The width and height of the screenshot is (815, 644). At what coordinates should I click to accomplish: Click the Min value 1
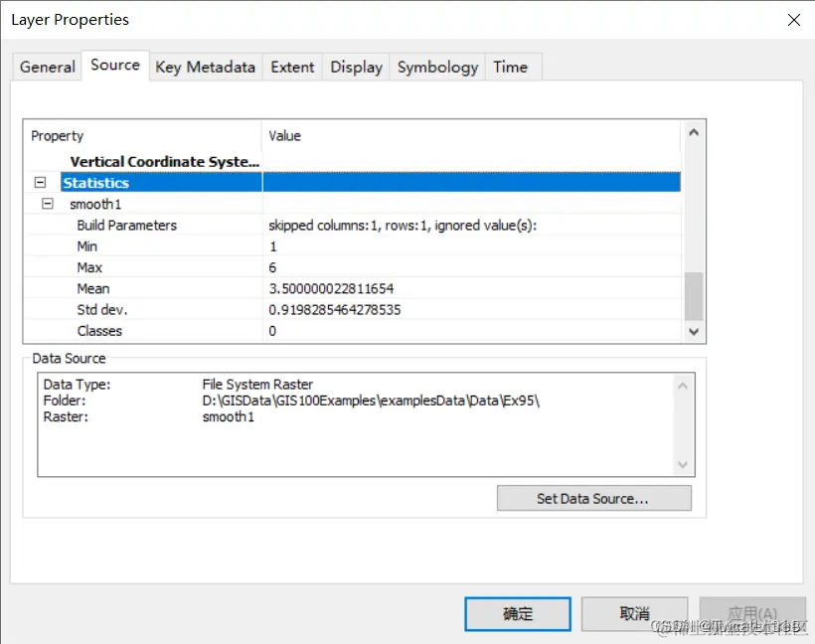pos(273,246)
